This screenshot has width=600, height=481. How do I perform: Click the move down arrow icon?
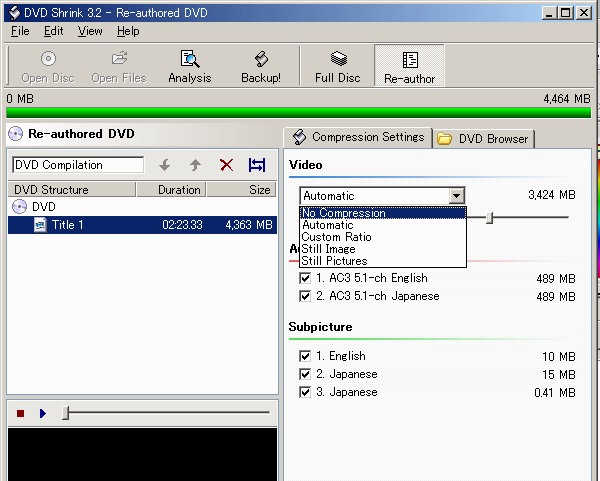coord(165,165)
